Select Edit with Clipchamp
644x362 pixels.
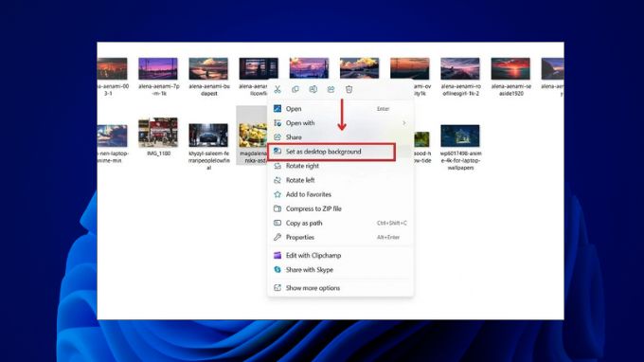[x=340, y=255]
